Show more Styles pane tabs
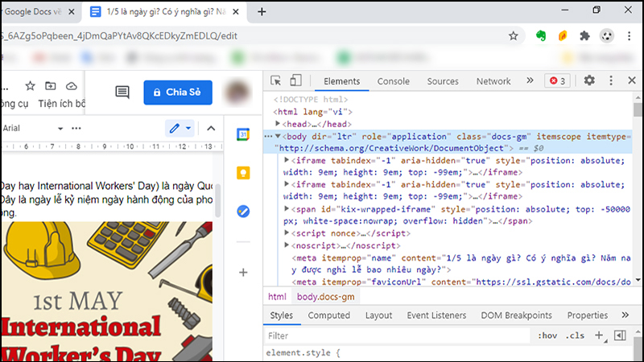This screenshot has width=644, height=362. pos(625,315)
